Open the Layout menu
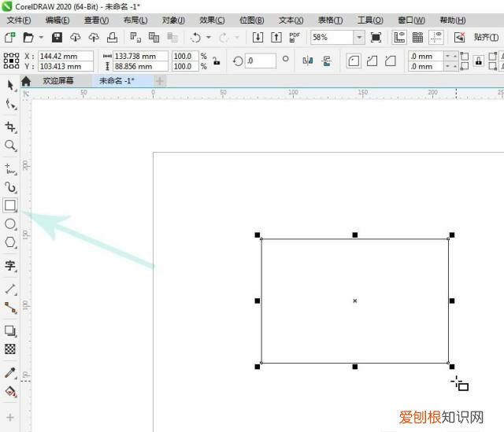 click(x=135, y=20)
